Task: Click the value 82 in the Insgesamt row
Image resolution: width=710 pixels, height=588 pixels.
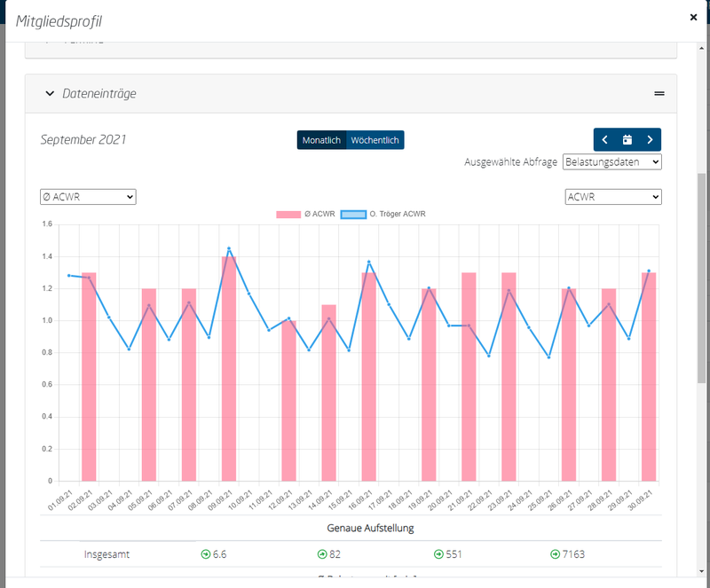Action: pos(335,554)
